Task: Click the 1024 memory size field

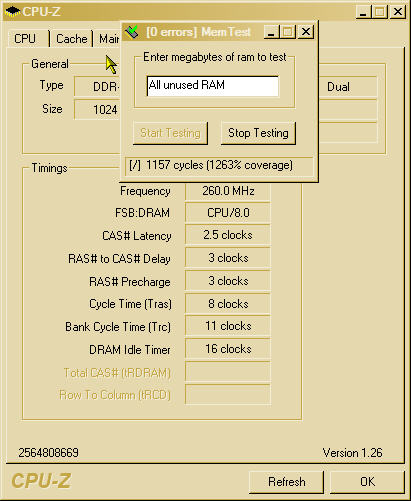Action: tap(97, 109)
